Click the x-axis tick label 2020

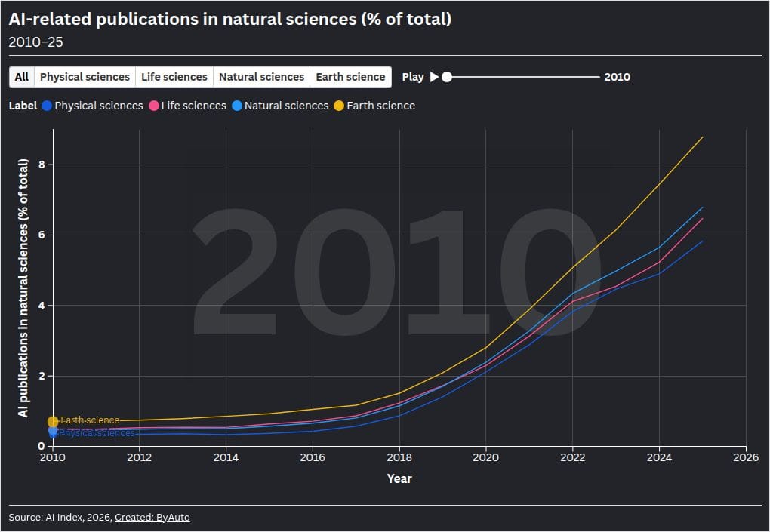coord(485,457)
